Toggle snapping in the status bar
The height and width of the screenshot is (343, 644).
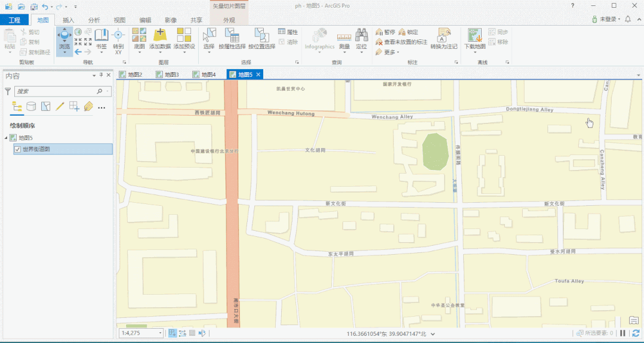[172, 333]
